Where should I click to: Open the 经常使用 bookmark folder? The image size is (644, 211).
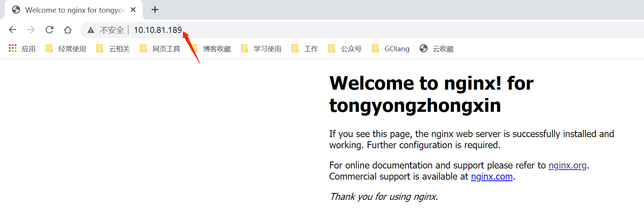[66, 49]
